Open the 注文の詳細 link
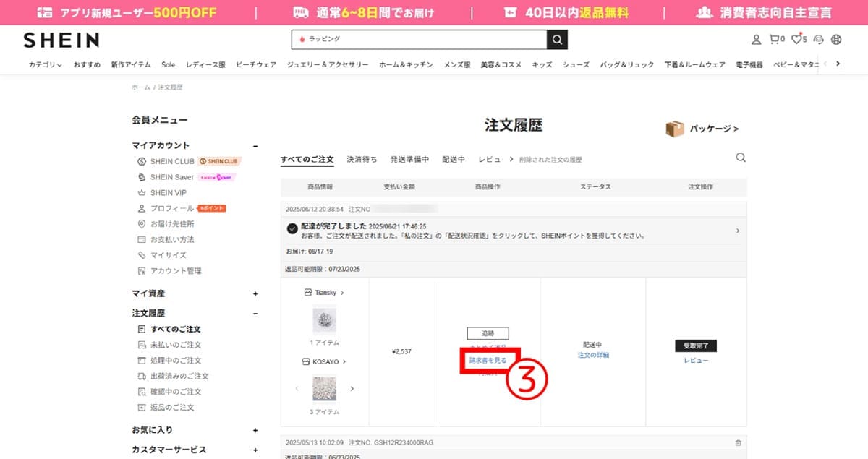868x459 pixels. [x=594, y=355]
